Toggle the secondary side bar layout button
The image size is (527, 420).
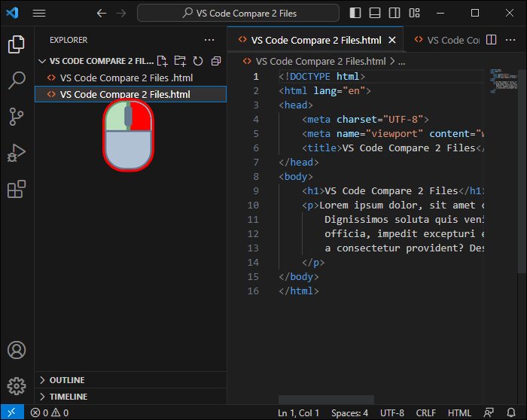tap(394, 13)
